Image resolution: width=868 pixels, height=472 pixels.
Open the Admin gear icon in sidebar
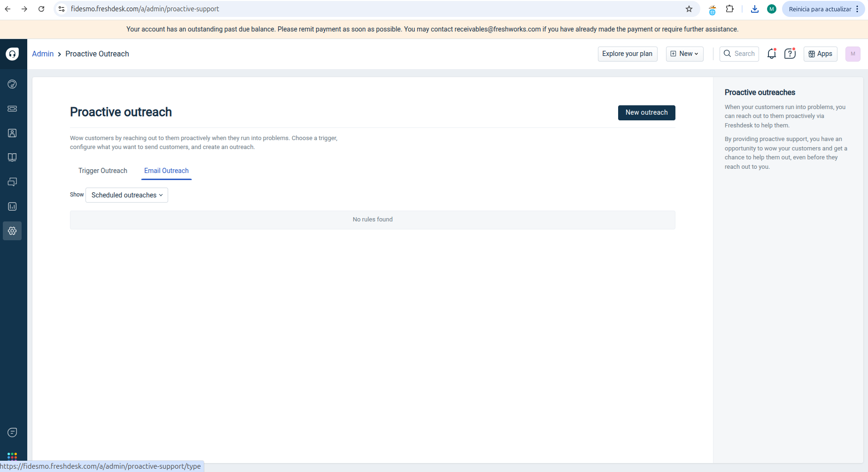point(12,231)
